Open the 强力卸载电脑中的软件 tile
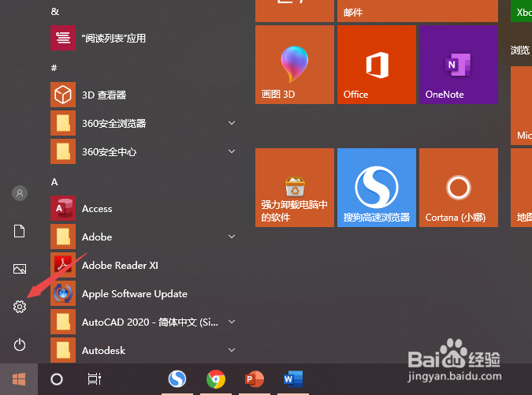This screenshot has height=395, width=532. click(295, 188)
